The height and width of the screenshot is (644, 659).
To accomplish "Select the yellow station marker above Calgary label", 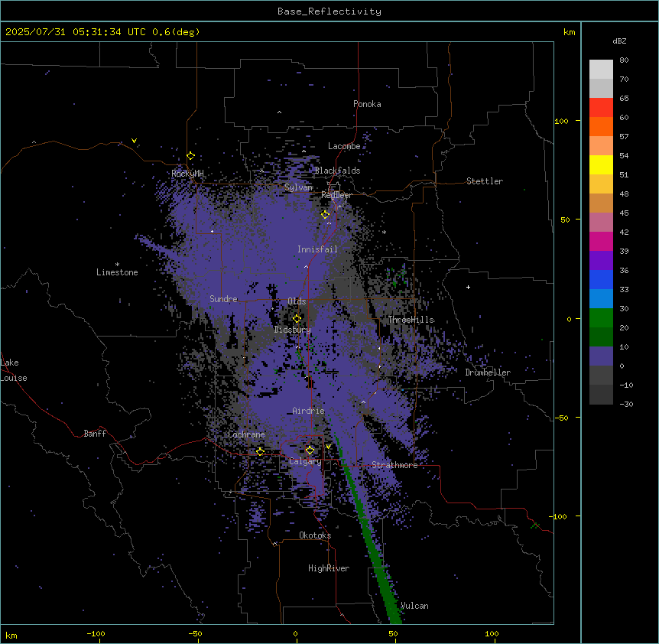I will [x=310, y=450].
